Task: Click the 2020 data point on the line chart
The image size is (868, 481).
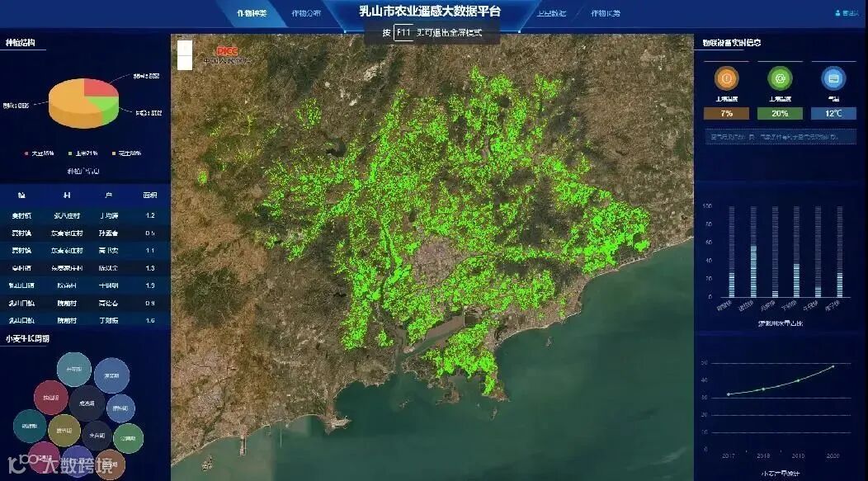Action: coord(833,366)
